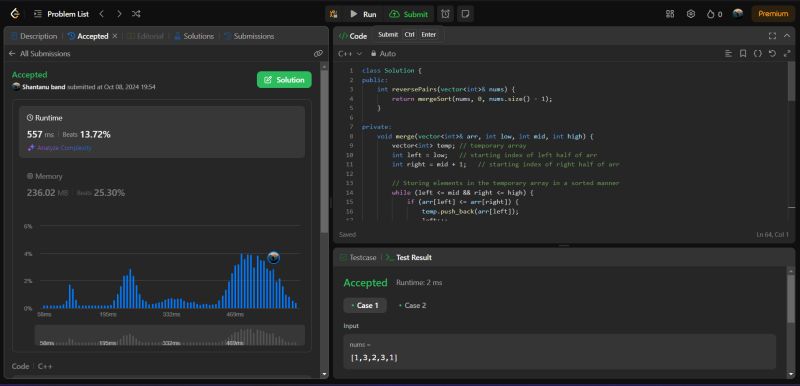Open the C++ language dropdown
This screenshot has width=800, height=386.
click(350, 54)
